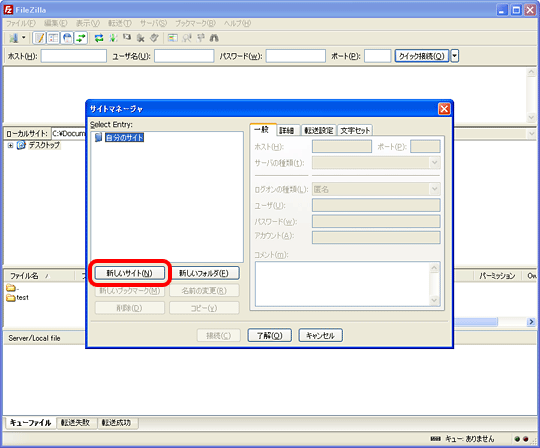Viewport: 540px width, 448px height.
Task: Click the 新しいブックマーク(M) button
Action: [x=129, y=291]
